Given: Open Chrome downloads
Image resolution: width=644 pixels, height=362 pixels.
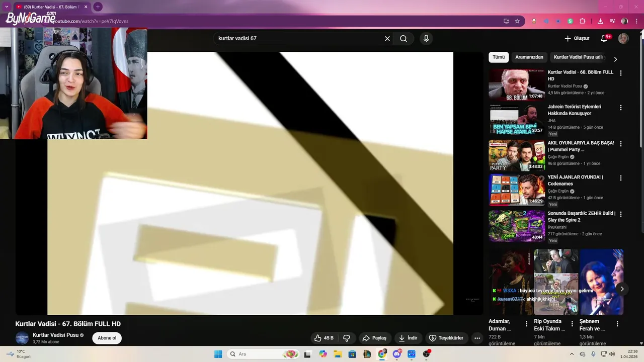Looking at the screenshot, I should click(600, 21).
